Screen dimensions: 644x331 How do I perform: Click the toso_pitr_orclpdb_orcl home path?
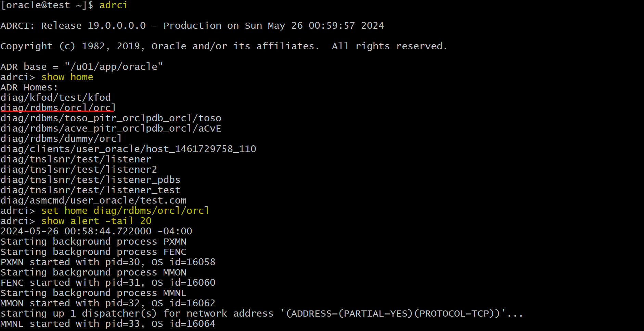[x=111, y=118]
